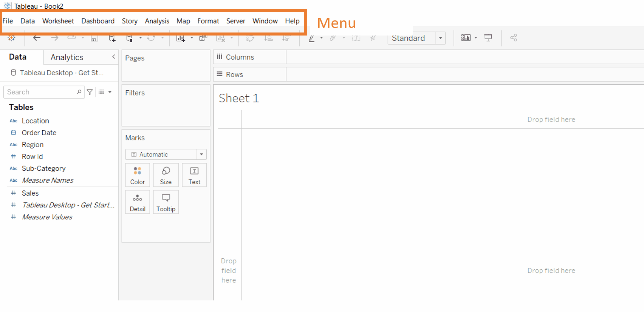Open the Analysis menu

click(157, 21)
